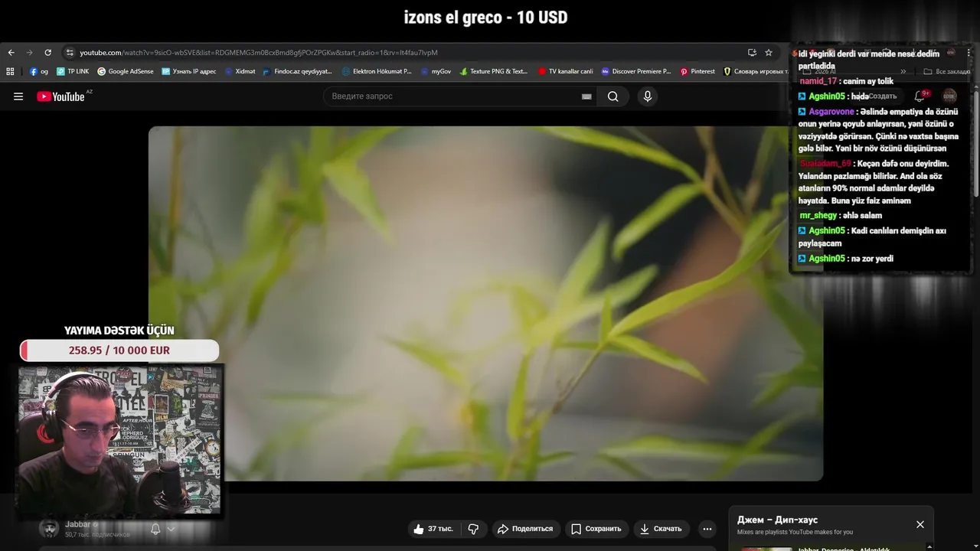Open the Chrome apps grid shortcut
Viewport: 980px width, 551px height.
point(10,71)
